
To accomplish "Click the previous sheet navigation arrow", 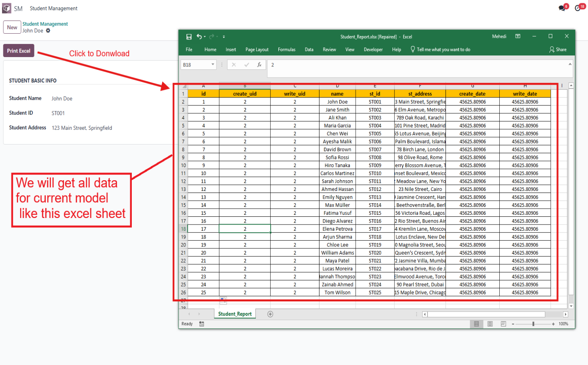I will 189,314.
